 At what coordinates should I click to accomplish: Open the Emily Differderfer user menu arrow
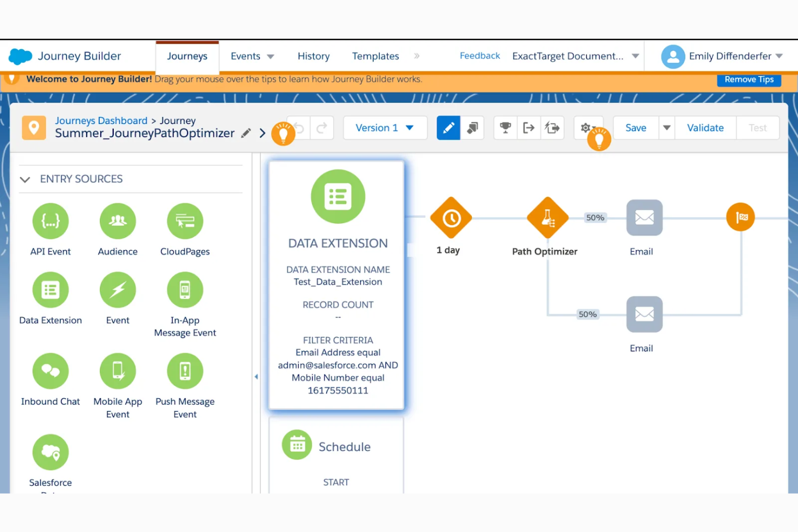pyautogui.click(x=779, y=56)
